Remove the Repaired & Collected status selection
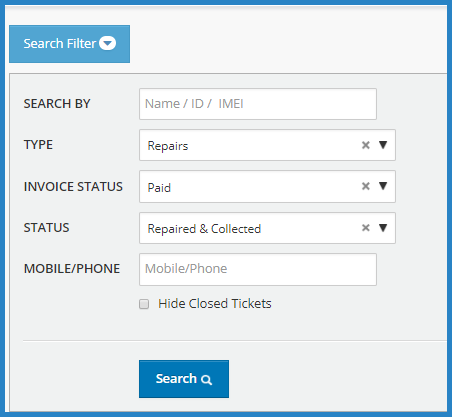Image resolution: width=452 pixels, height=417 pixels. (x=366, y=228)
